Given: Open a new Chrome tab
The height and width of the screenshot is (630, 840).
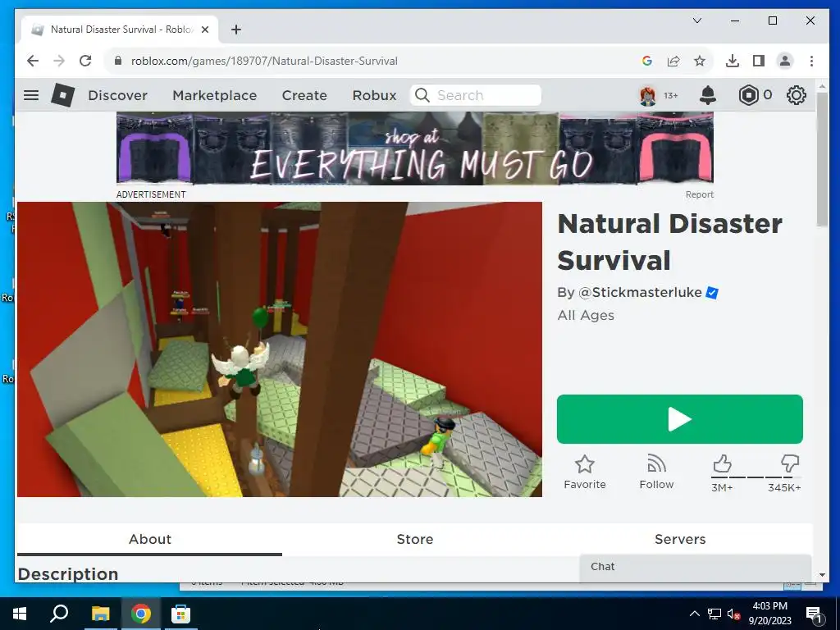Looking at the screenshot, I should tap(236, 30).
